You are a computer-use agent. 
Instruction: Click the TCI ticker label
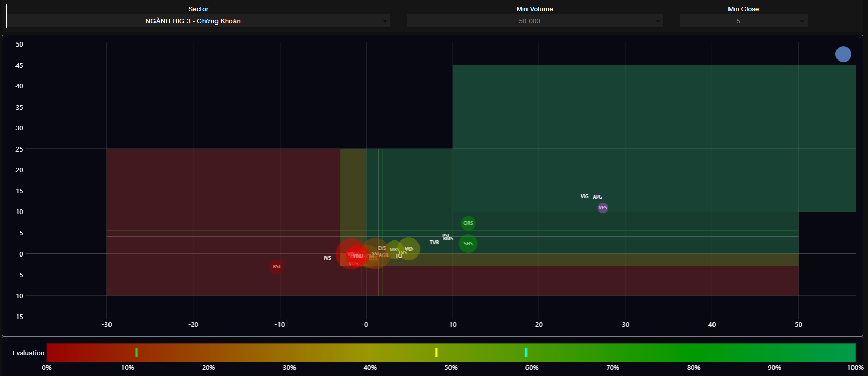coord(399,256)
